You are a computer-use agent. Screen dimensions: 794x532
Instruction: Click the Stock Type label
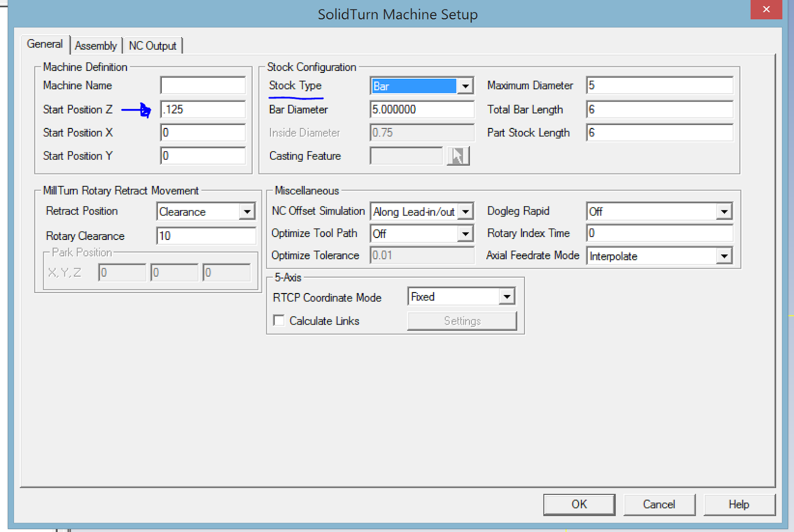(x=295, y=85)
